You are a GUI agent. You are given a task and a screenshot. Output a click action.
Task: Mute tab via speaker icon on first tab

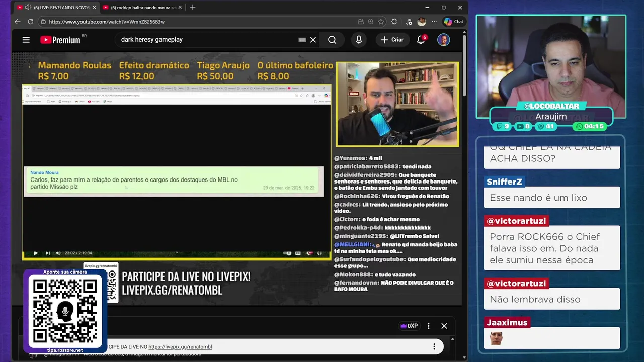click(28, 7)
